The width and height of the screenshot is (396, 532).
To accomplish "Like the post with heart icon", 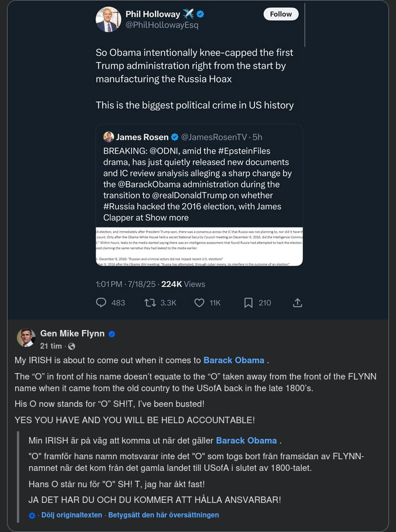I will pos(199,303).
